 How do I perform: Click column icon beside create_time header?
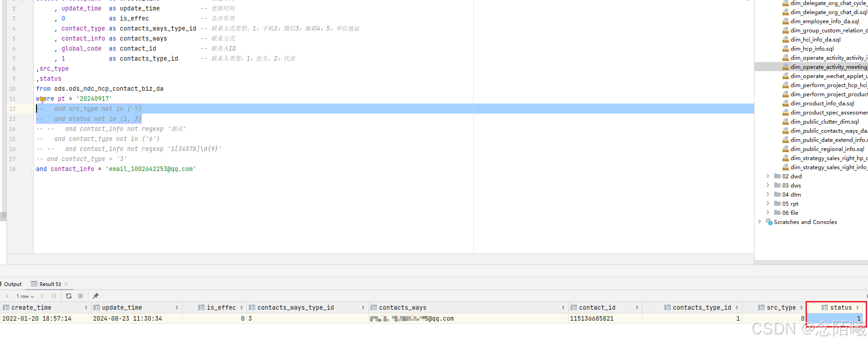(x=6, y=308)
